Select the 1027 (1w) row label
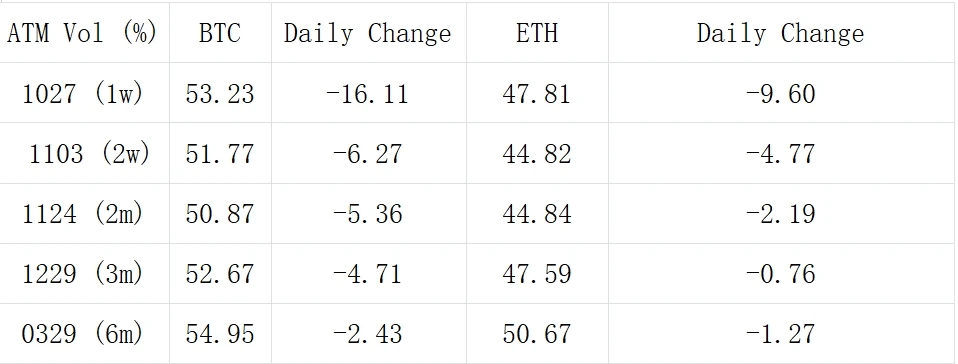This screenshot has height=364, width=958. point(82,93)
